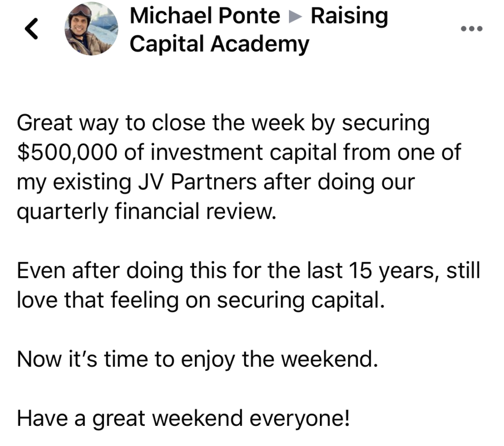This screenshot has width=504, height=446.
Task: Click the line "love that feeling on securing capital"
Action: (x=201, y=300)
